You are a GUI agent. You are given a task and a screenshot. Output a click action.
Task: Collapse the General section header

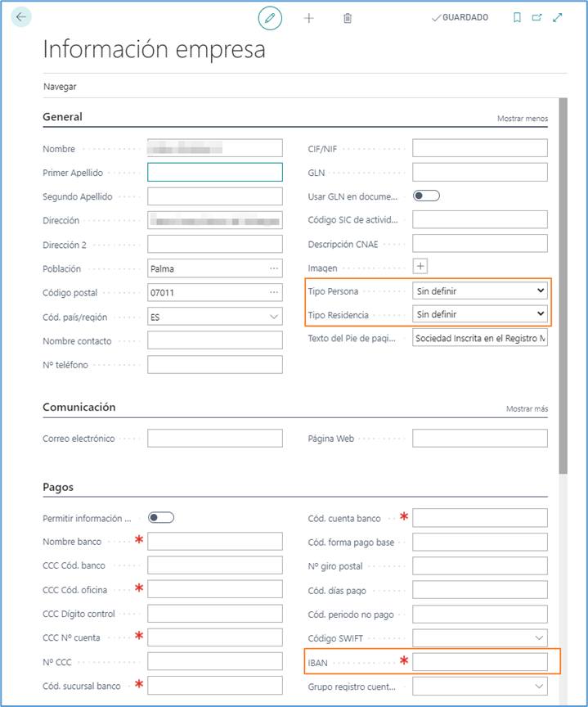[63, 117]
